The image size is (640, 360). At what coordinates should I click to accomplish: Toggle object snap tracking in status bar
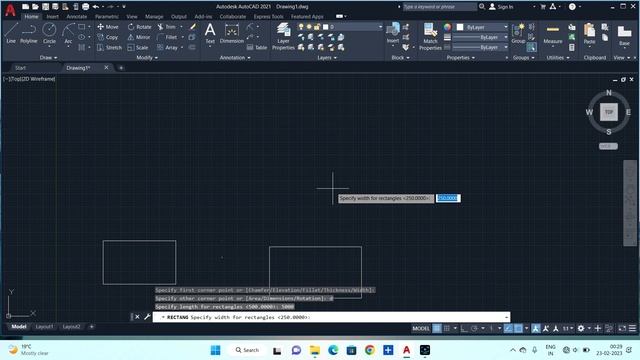(508, 329)
